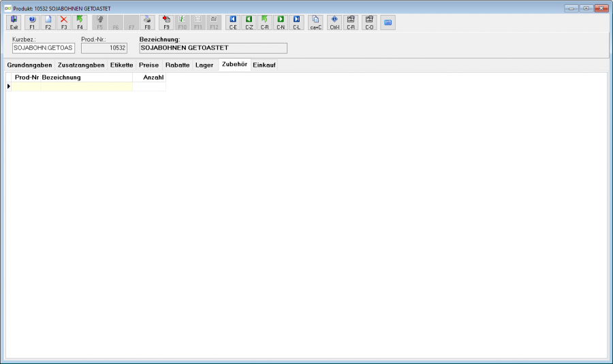Viewport: 613px width, 364px height.
Task: Click the C-O toolbar icon
Action: click(369, 22)
